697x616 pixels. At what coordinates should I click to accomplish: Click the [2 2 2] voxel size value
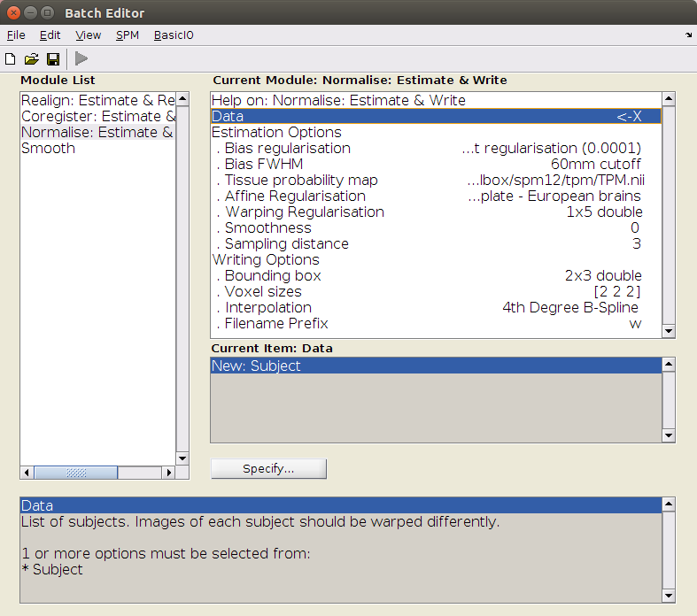(617, 292)
